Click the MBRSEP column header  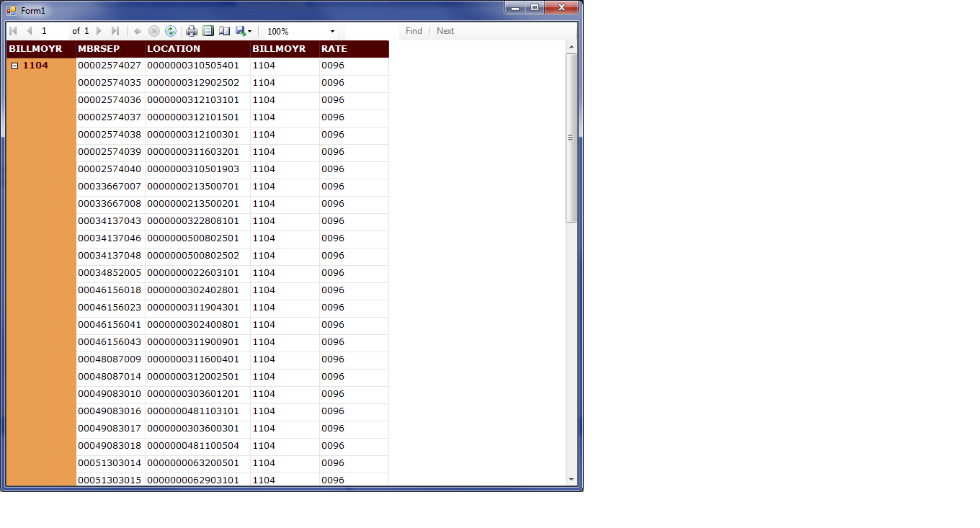pyautogui.click(x=110, y=49)
